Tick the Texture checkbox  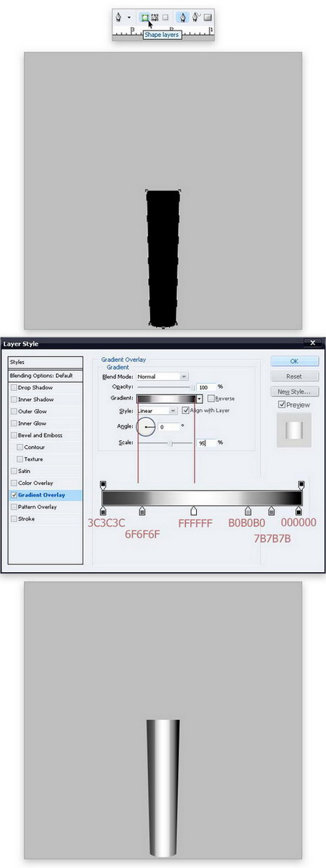(20, 460)
